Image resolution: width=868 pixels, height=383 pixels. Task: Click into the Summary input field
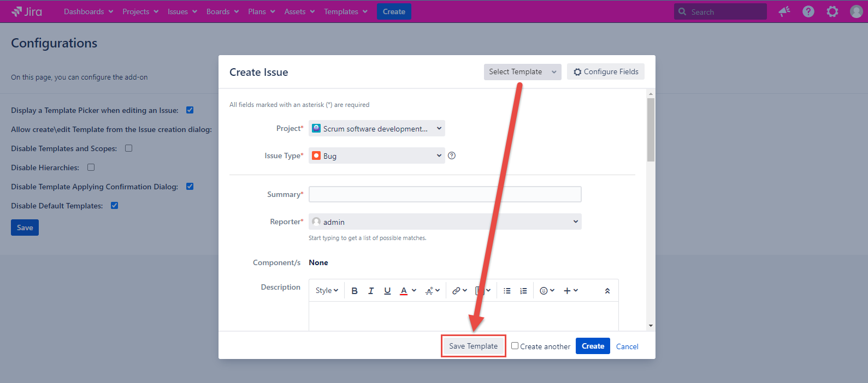[445, 194]
